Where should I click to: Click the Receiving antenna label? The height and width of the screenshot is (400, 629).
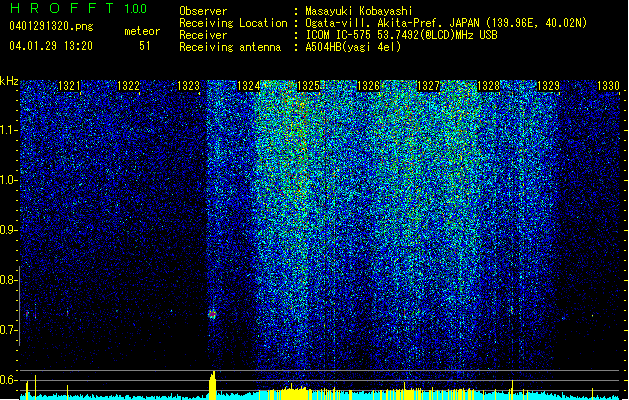[230, 47]
